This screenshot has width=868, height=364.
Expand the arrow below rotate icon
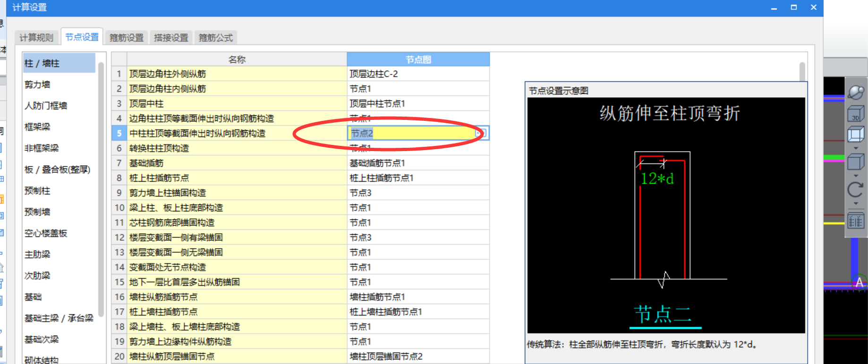tap(856, 204)
